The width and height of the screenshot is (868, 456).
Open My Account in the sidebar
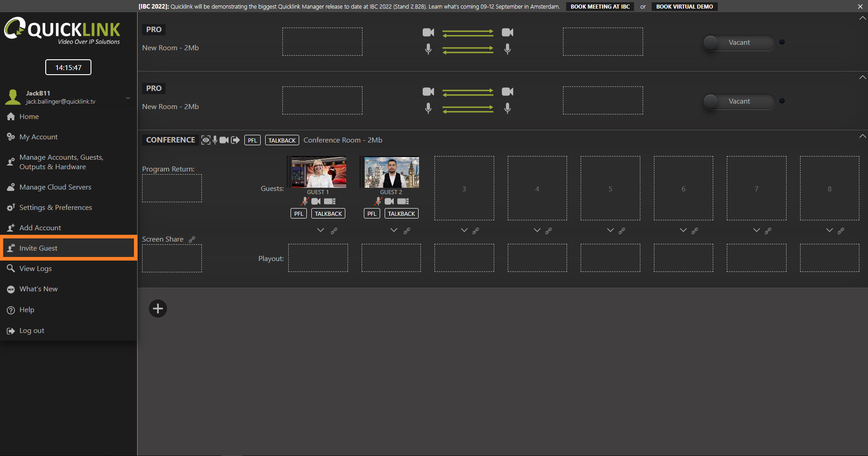click(68, 137)
